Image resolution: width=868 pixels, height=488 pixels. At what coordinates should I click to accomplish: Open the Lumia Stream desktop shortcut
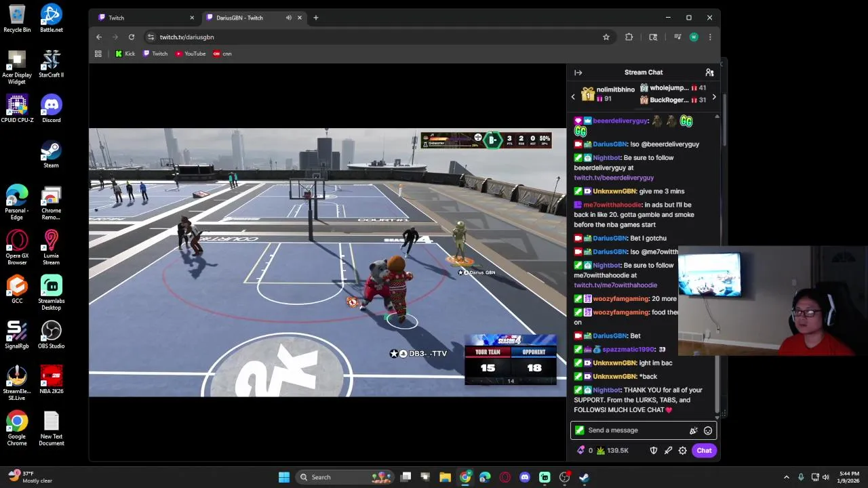(52, 247)
